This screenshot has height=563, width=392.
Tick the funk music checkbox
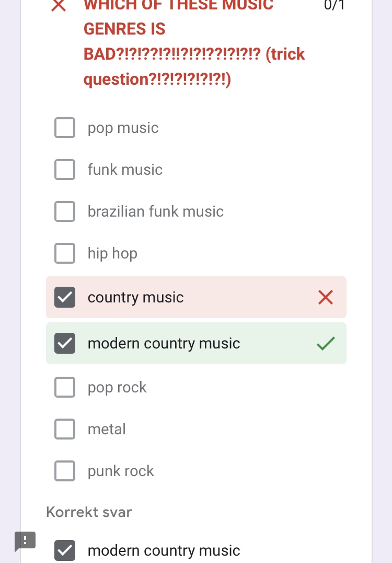coord(65,170)
